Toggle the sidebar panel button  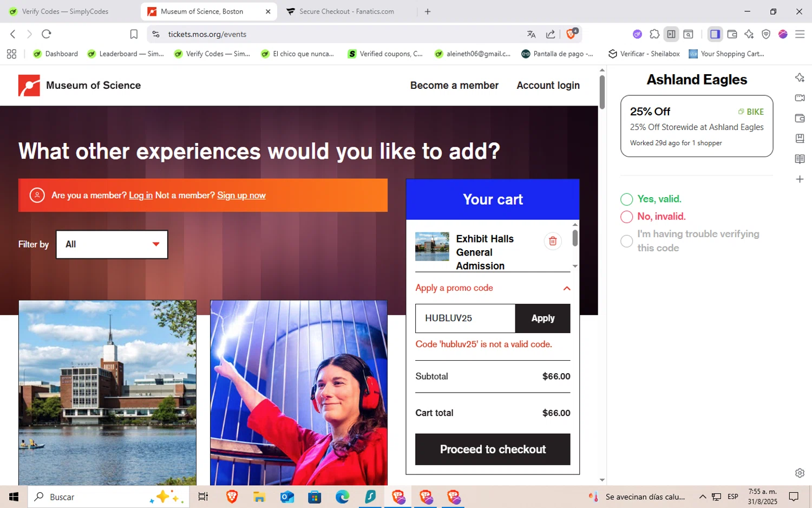(x=715, y=34)
